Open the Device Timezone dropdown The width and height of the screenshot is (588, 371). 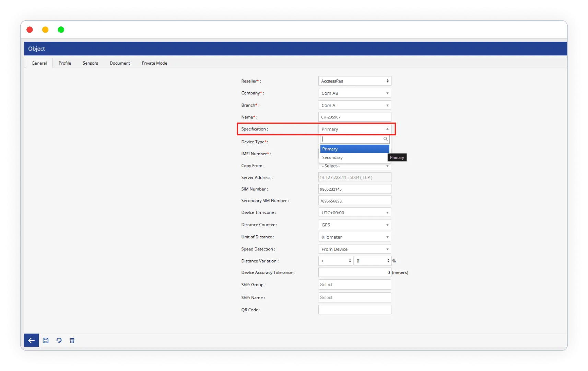coord(354,213)
